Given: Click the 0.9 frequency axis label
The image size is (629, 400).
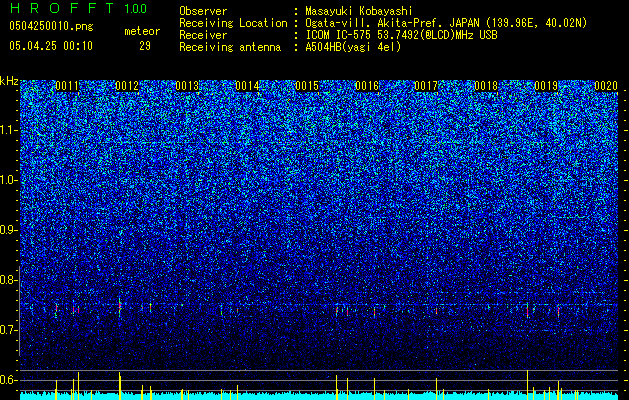Looking at the screenshot, I should click(x=9, y=230).
